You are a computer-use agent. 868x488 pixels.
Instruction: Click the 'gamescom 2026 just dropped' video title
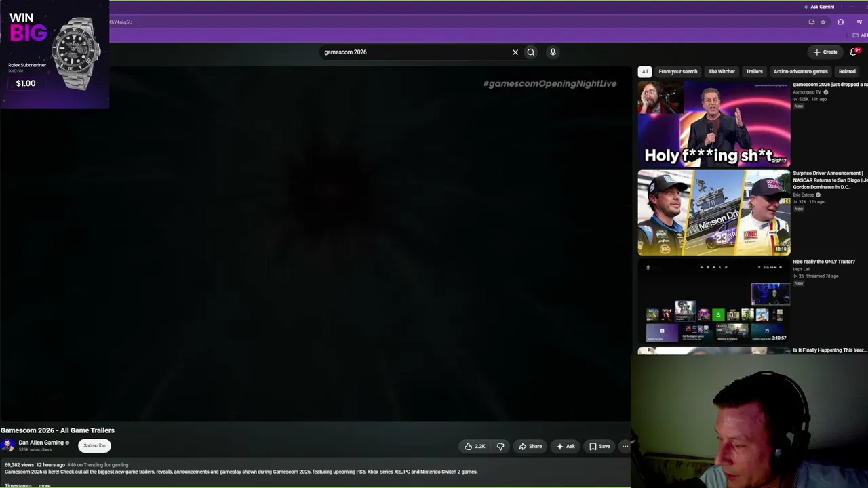coord(830,85)
